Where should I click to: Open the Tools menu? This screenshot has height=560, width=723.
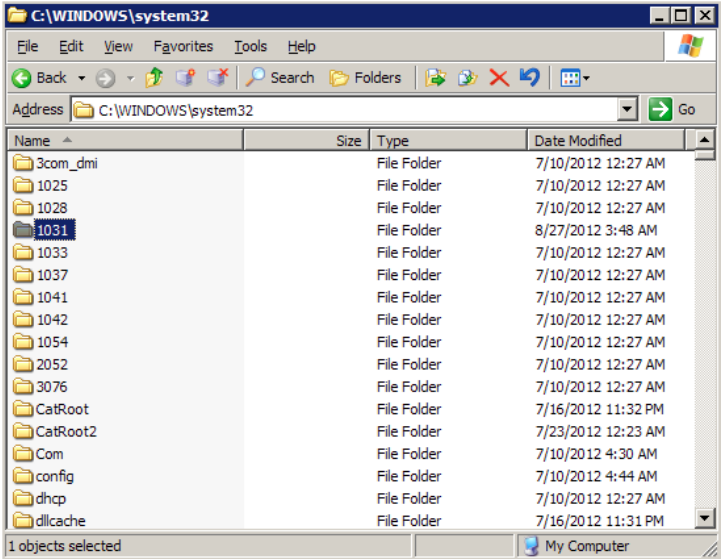[250, 46]
